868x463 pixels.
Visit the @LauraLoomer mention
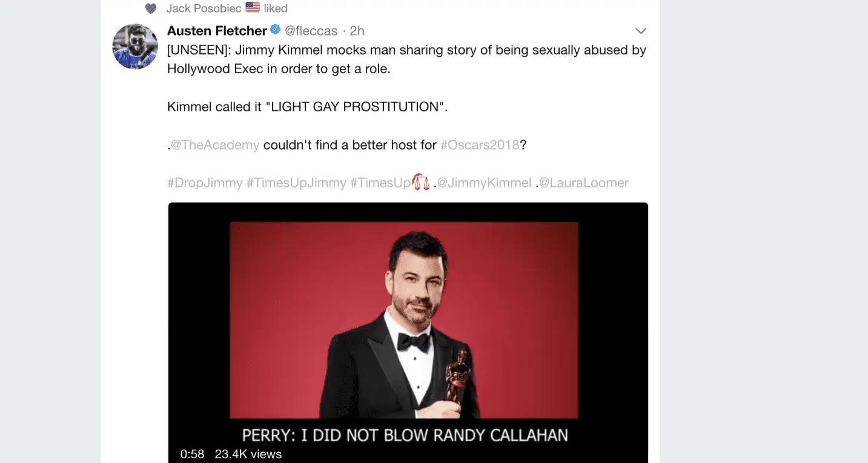pos(584,183)
